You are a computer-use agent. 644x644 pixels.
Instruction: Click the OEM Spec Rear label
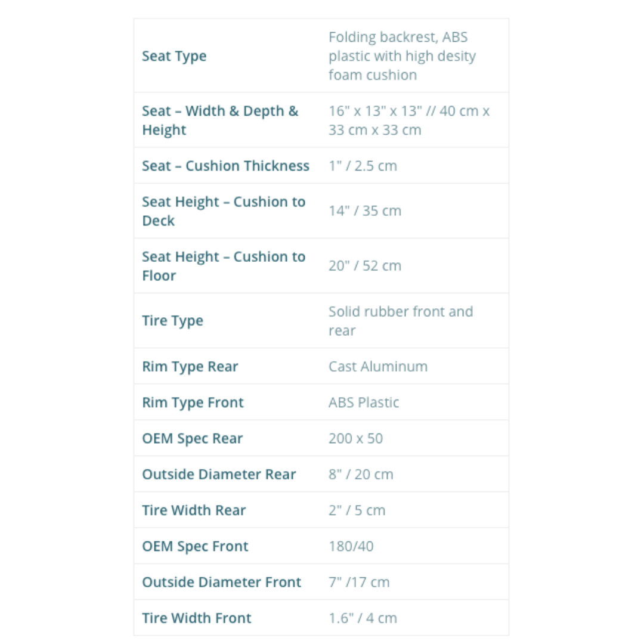(192, 438)
